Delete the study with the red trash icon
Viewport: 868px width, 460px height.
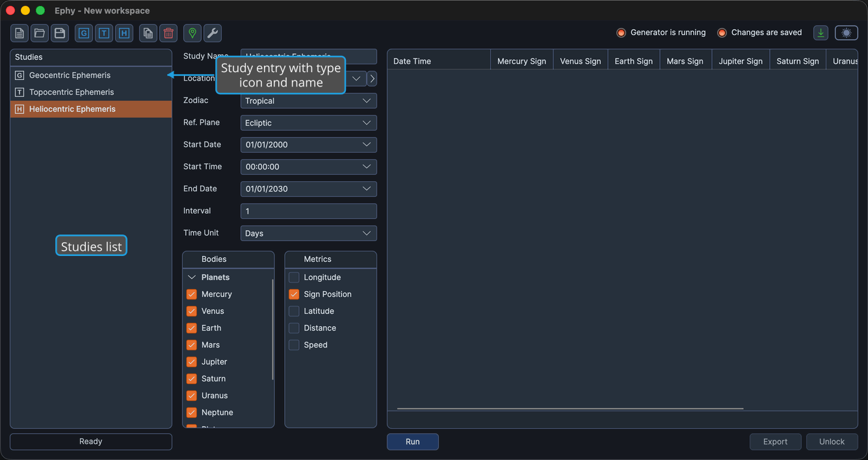(x=168, y=33)
